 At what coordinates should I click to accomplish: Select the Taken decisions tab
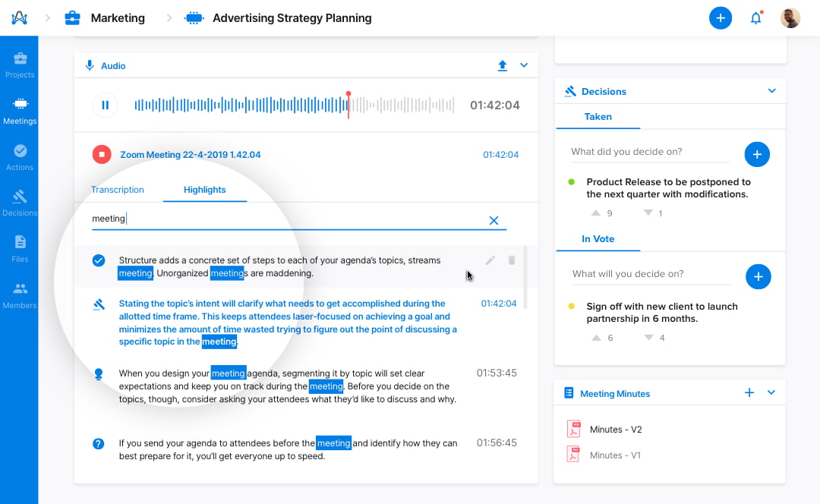point(598,117)
